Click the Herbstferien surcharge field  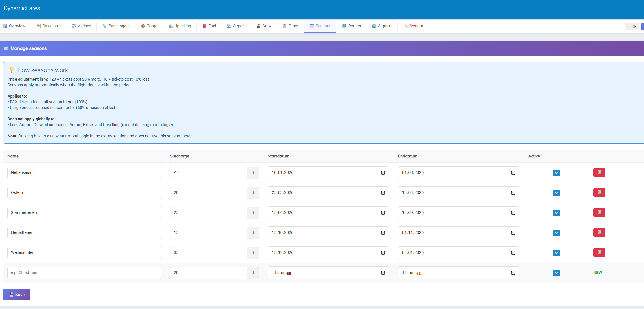tap(208, 233)
